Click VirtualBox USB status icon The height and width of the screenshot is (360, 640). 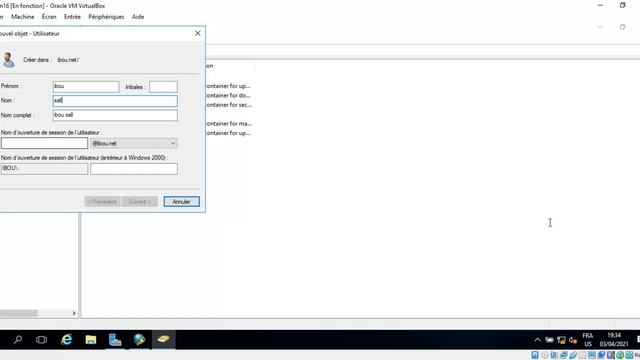(573, 355)
